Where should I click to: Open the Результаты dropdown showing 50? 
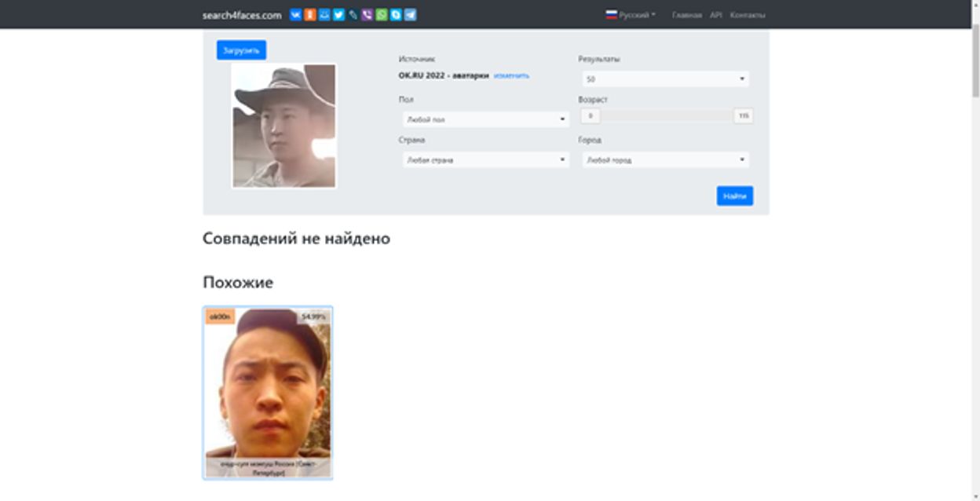click(x=665, y=79)
